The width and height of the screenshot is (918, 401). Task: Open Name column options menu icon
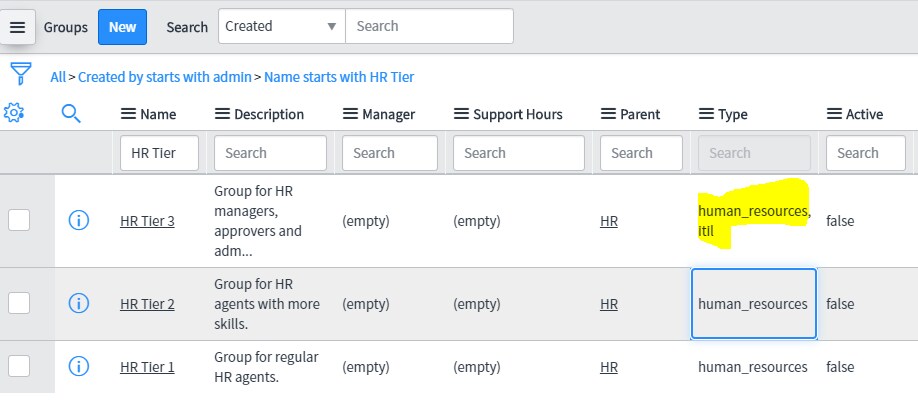(129, 114)
